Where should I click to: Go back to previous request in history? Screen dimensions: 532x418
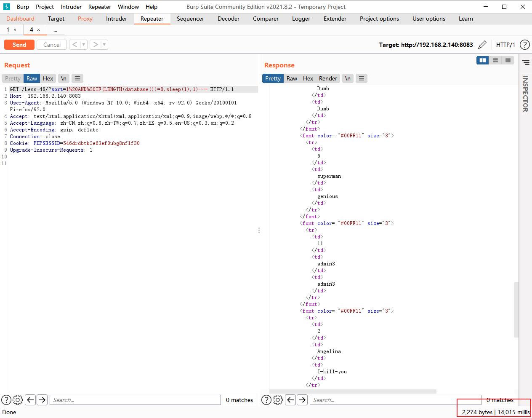(74, 45)
